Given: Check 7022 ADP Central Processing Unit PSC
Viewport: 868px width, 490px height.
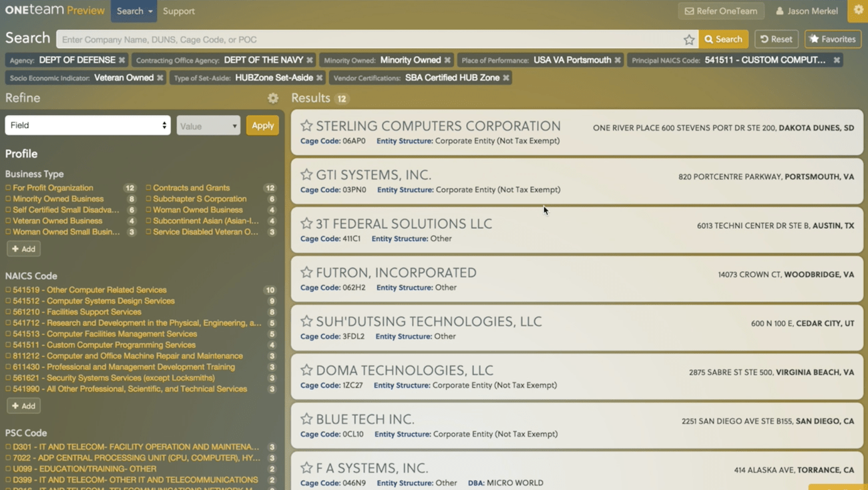Looking at the screenshot, I should pos(8,458).
